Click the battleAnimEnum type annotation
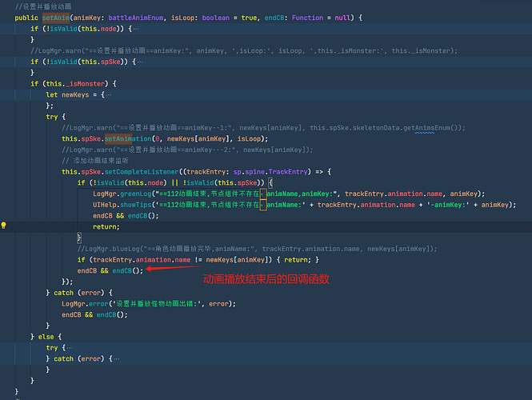The image size is (532, 400). pyautogui.click(x=136, y=18)
